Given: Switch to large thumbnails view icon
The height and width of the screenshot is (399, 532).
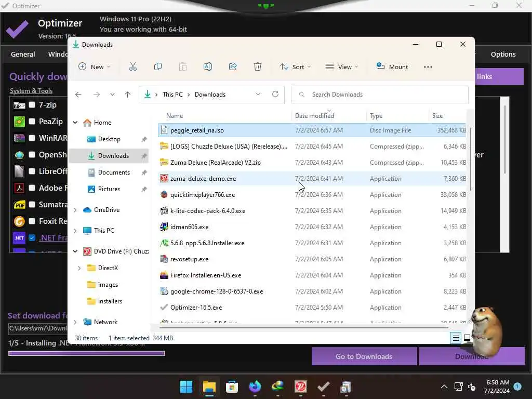Looking at the screenshot, I should pos(467,338).
